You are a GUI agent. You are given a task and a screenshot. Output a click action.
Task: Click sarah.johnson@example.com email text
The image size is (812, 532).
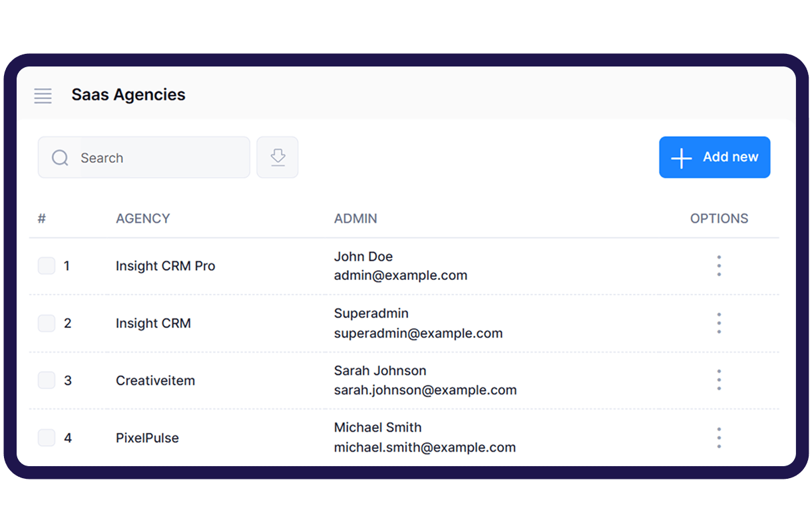click(x=425, y=390)
